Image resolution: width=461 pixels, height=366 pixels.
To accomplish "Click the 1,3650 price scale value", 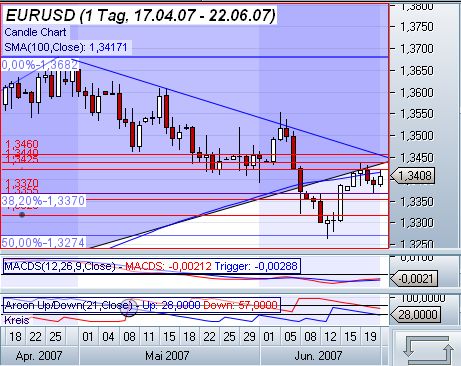I will pyautogui.click(x=417, y=71).
